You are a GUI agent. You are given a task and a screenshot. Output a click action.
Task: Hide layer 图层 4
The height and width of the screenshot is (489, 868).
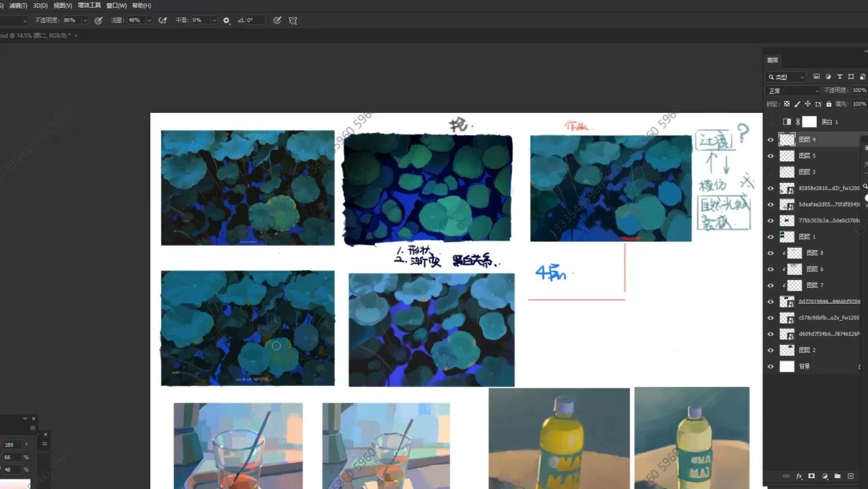[770, 140]
